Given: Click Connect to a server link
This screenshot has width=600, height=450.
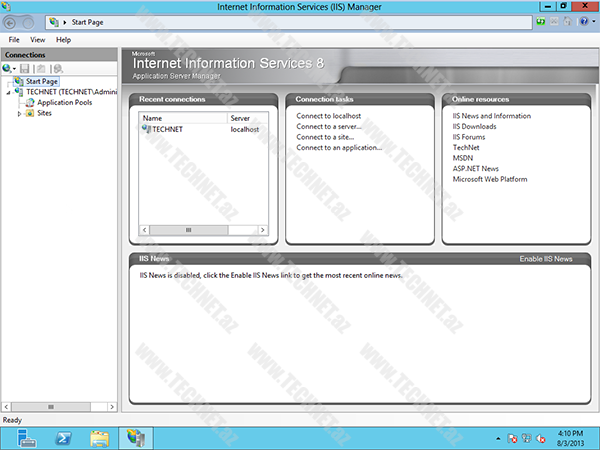Looking at the screenshot, I should coord(329,127).
